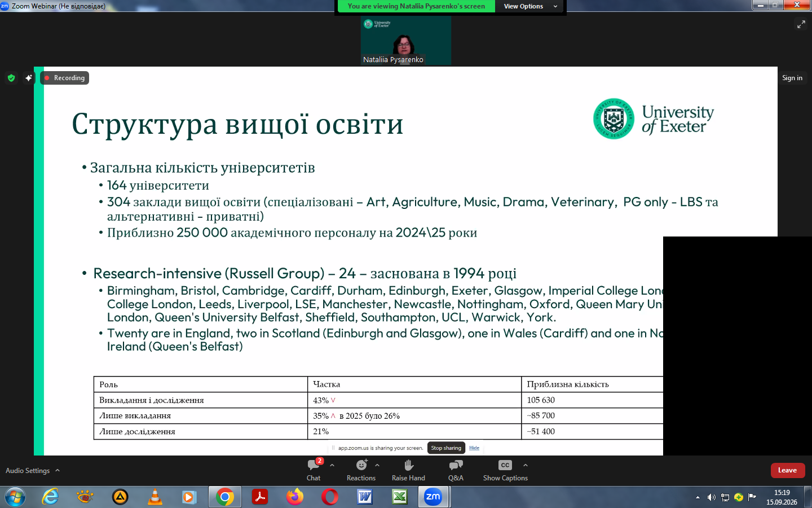Expand the Audio Settings caret
Viewport: 812px width, 508px height.
[58, 470]
